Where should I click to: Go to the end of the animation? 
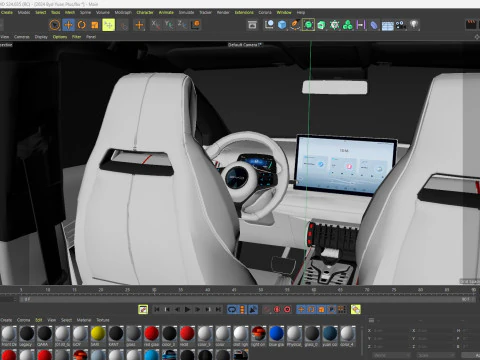[x=218, y=310]
